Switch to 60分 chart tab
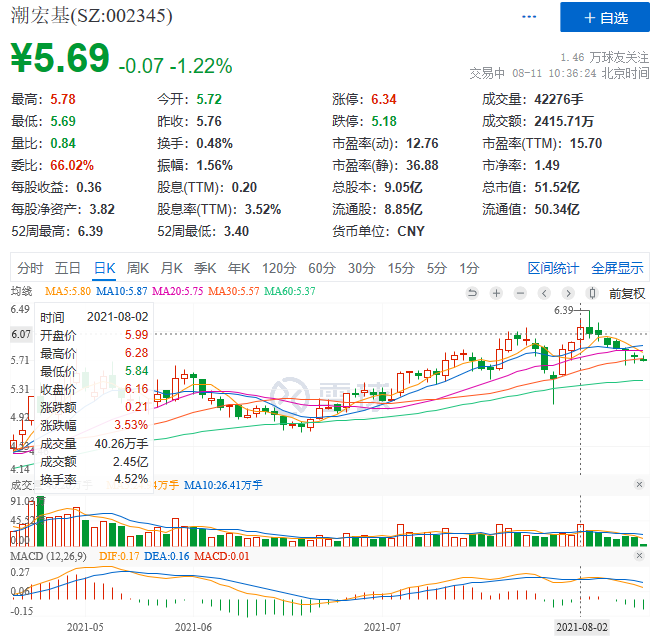 tap(322, 268)
